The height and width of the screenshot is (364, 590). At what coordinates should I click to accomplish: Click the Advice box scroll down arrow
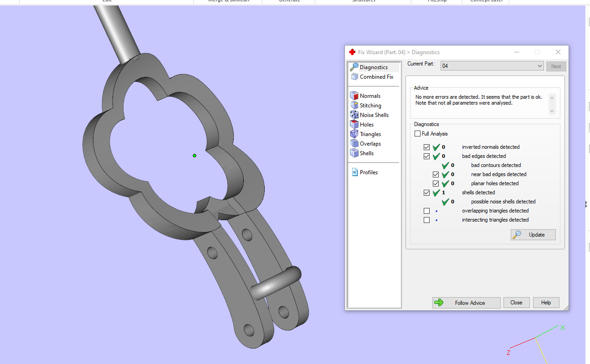click(552, 111)
